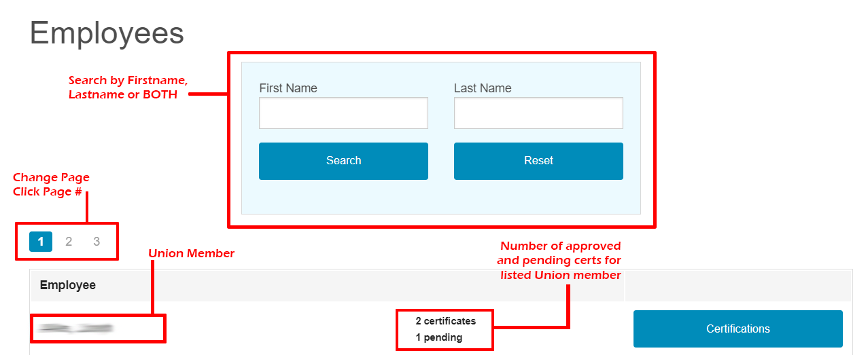Click the 'Number of approved and pending certs' note
Screen dimensions: 868x355
click(561, 261)
